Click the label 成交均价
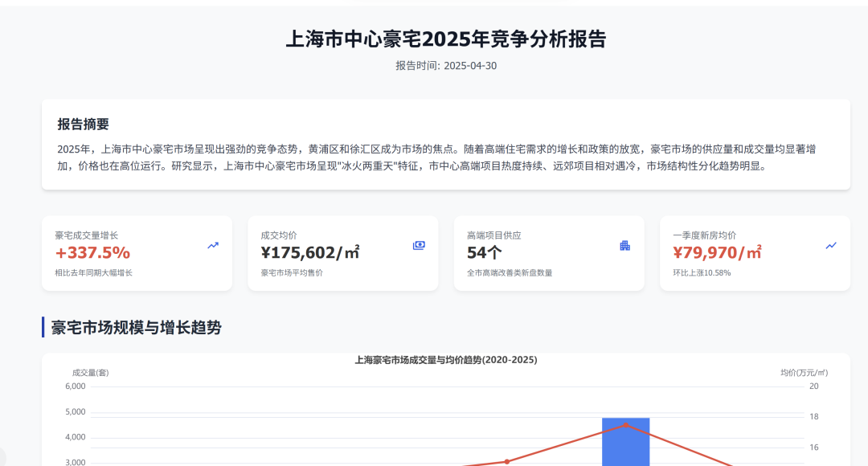 pyautogui.click(x=279, y=235)
